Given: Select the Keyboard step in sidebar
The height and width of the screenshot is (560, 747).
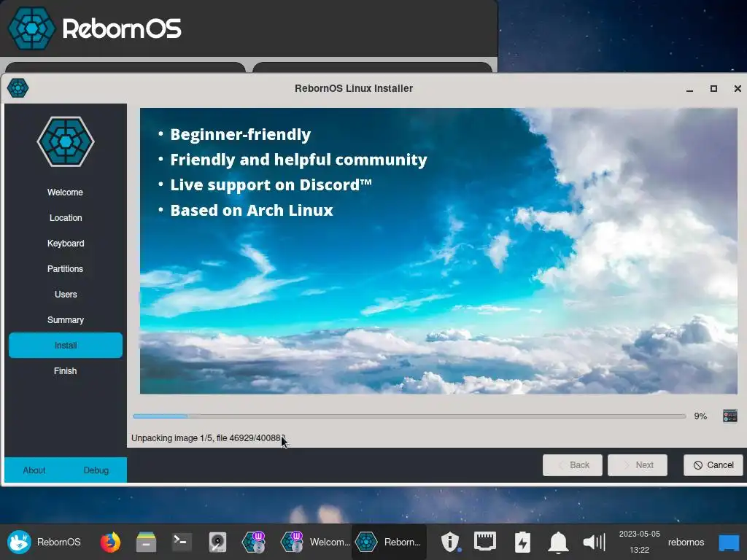Looking at the screenshot, I should tap(66, 244).
